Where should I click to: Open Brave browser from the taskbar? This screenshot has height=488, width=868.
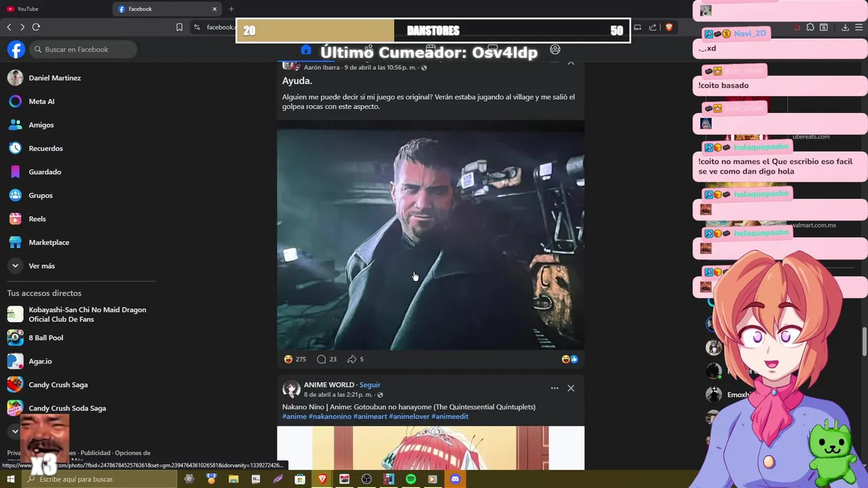pos(322,479)
